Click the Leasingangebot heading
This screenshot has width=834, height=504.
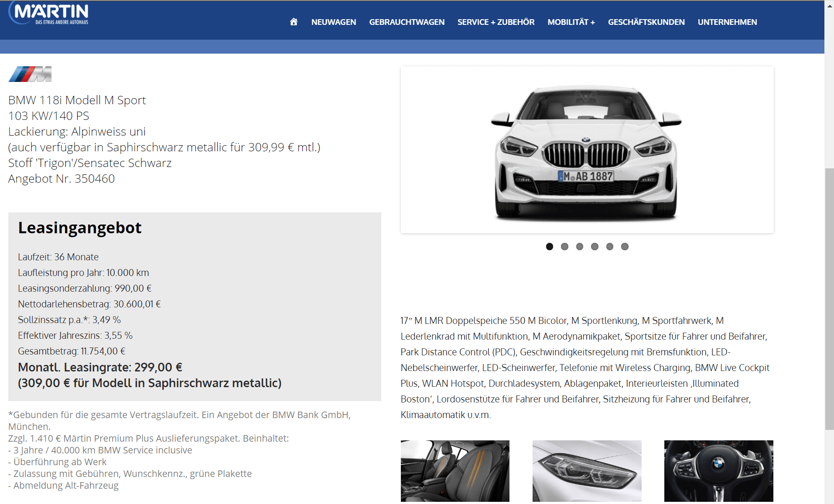coord(80,228)
